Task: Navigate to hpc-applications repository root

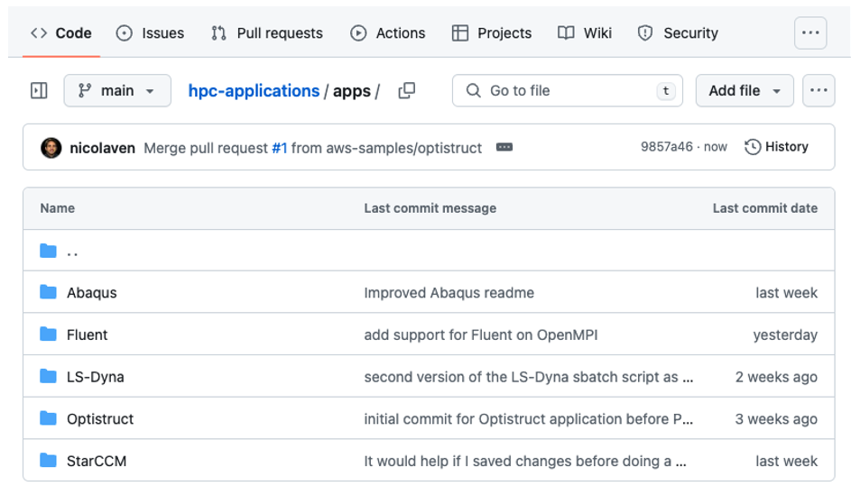Action: (x=254, y=90)
